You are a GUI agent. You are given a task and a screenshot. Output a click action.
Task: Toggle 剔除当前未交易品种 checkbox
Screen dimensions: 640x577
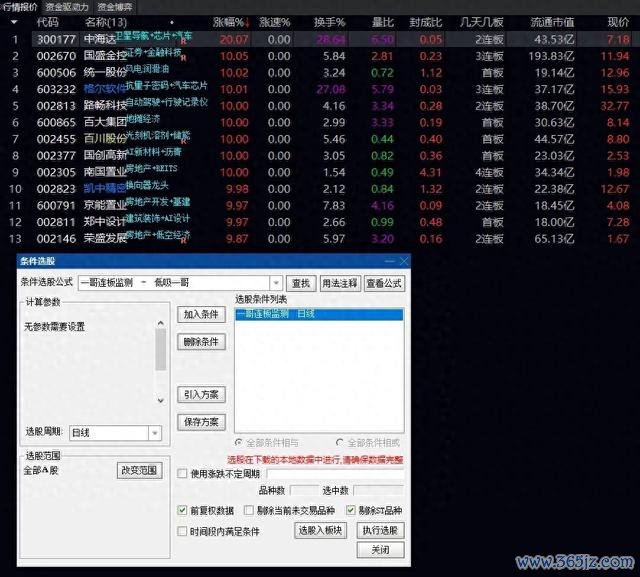[248, 510]
